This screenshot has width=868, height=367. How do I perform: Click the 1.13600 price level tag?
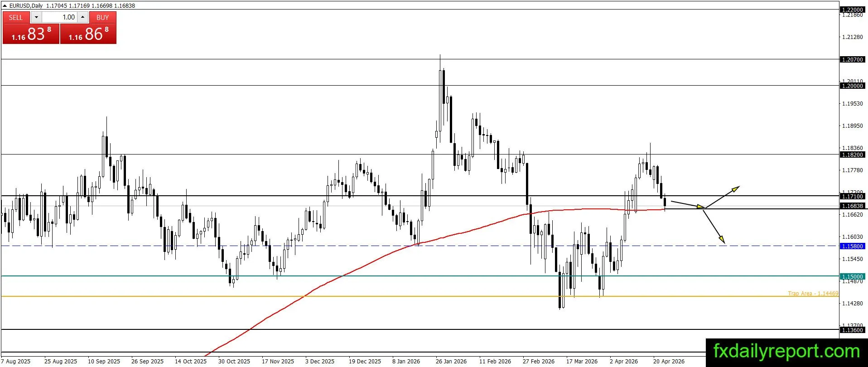tap(852, 330)
